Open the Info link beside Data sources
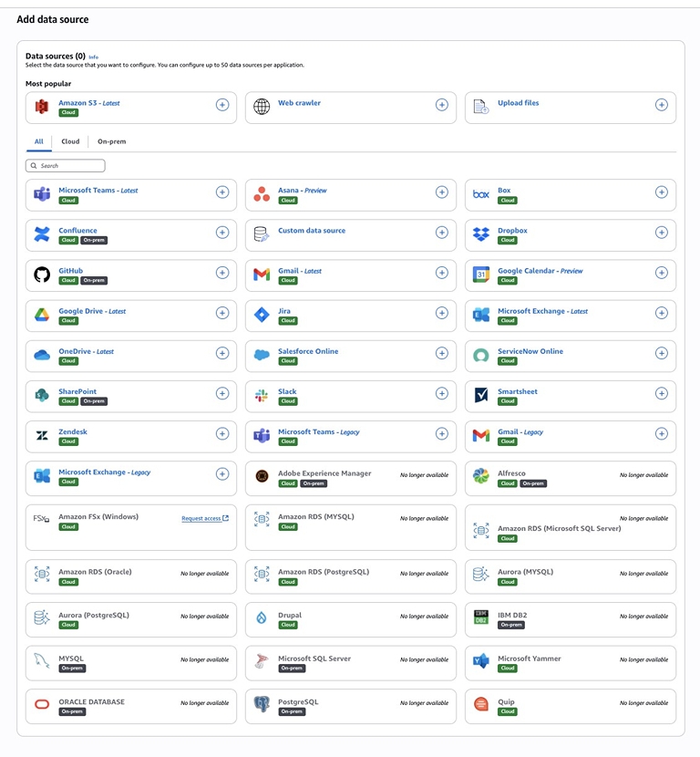 click(x=94, y=57)
